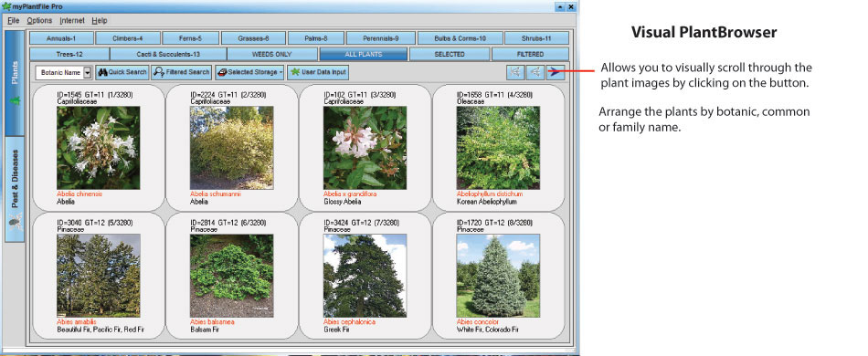Select the Plants side tab
This screenshot has width=868, height=356.
[15, 83]
